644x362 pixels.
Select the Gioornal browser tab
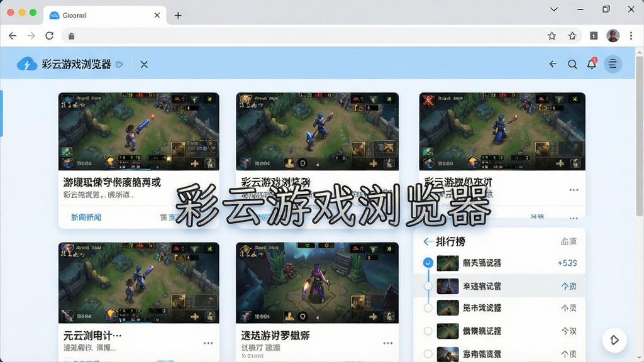click(105, 15)
